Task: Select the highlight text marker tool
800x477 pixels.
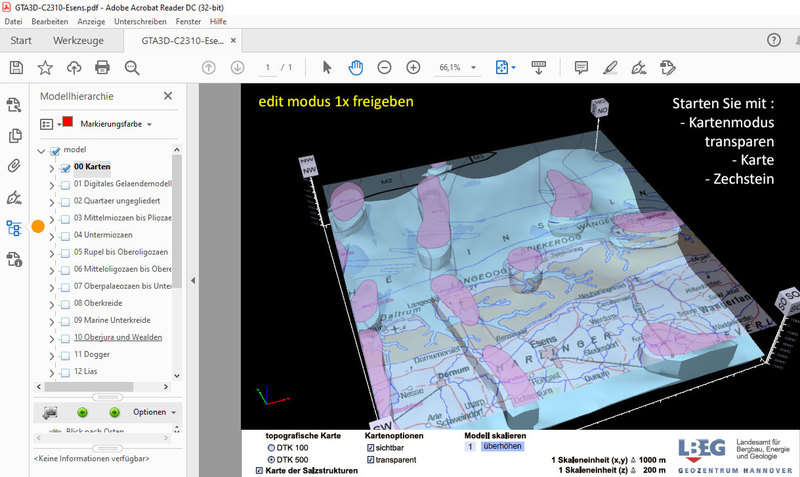Action: (x=610, y=67)
